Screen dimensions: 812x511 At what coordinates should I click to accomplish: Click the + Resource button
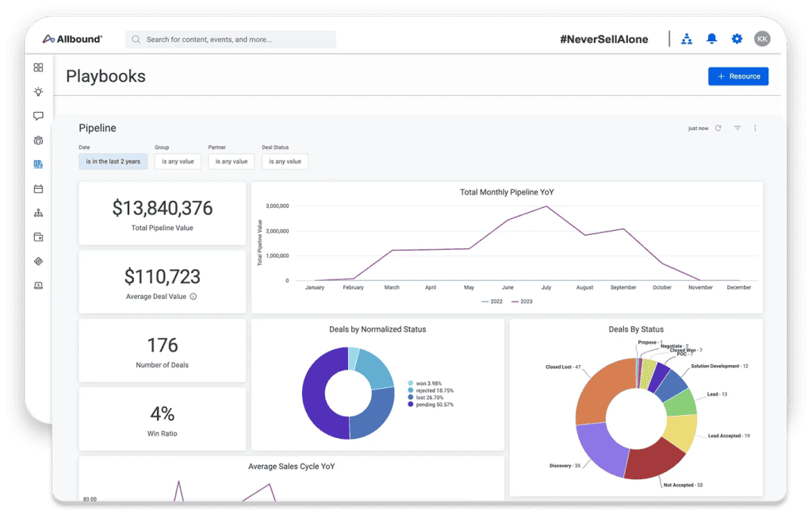pos(738,76)
